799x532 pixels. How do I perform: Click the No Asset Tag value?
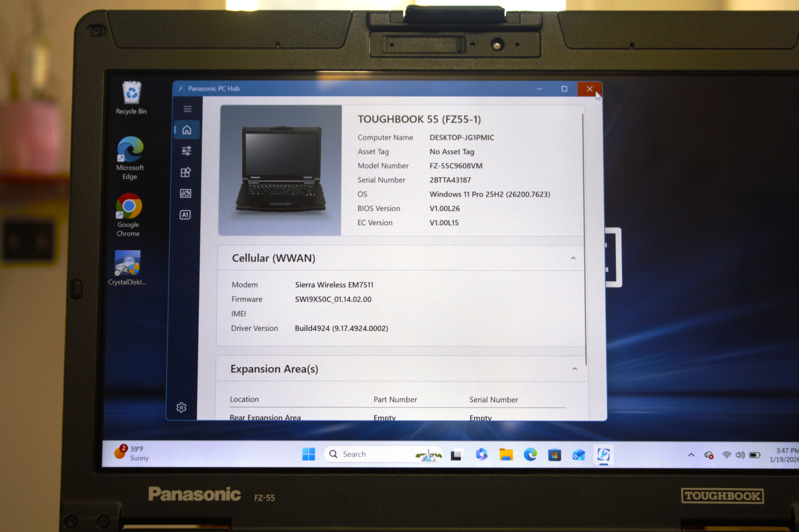pyautogui.click(x=452, y=152)
